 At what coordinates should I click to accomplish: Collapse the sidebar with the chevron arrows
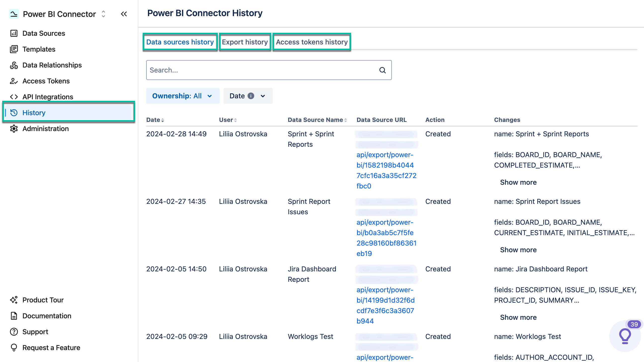[124, 14]
